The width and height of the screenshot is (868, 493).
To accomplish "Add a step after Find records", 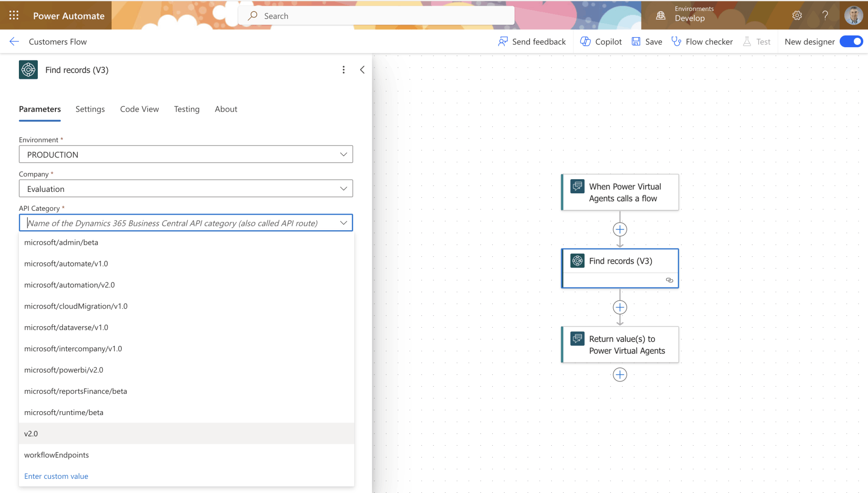I will click(x=620, y=308).
